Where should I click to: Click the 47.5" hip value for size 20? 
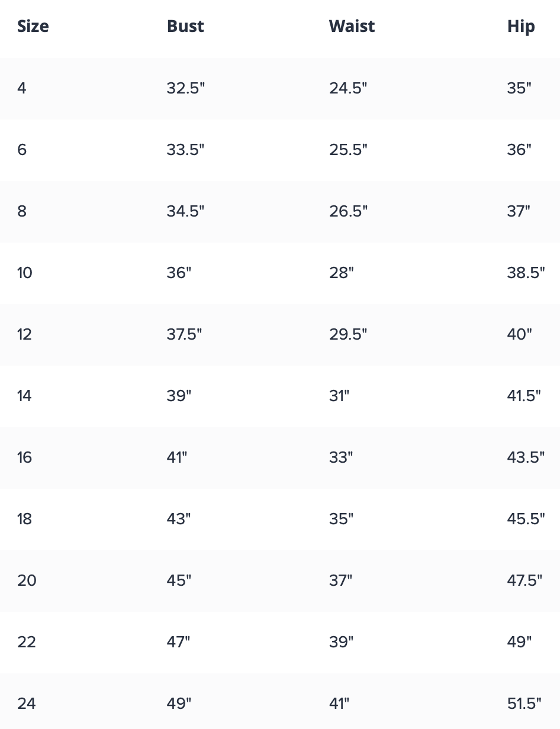point(524,580)
